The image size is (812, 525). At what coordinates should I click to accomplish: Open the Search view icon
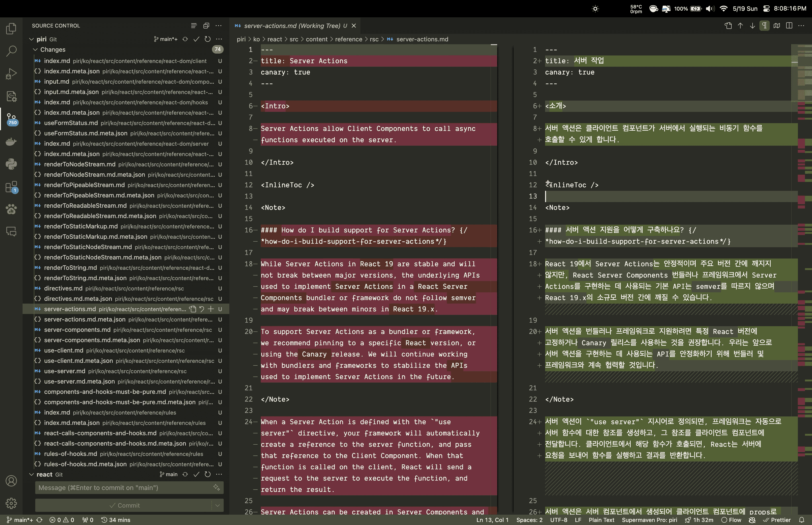click(11, 51)
